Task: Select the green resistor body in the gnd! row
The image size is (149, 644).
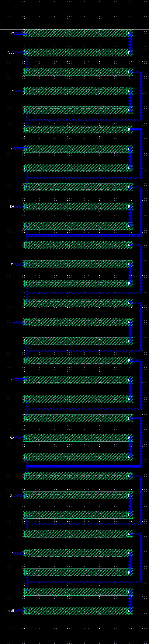Action: (x=78, y=611)
